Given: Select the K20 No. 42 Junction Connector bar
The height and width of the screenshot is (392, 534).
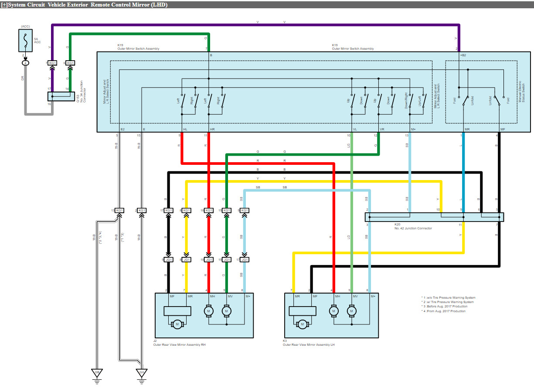Looking at the screenshot, I should click(x=434, y=217).
